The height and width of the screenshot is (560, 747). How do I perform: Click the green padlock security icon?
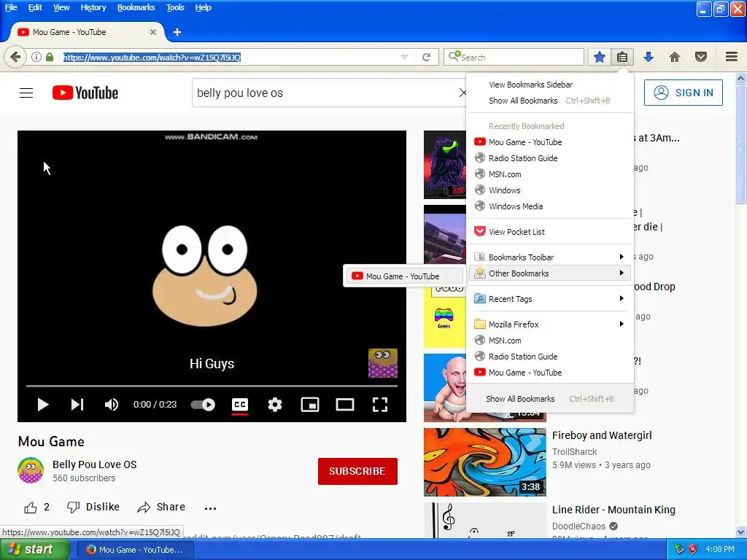click(50, 57)
